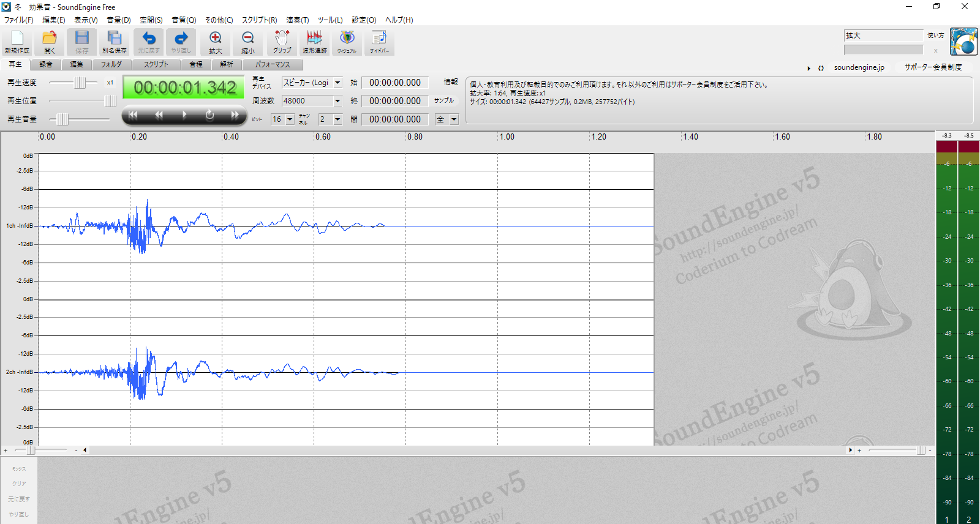Viewport: 980px width, 524px height.
Task: Open the その他(C) menu
Action: point(219,20)
